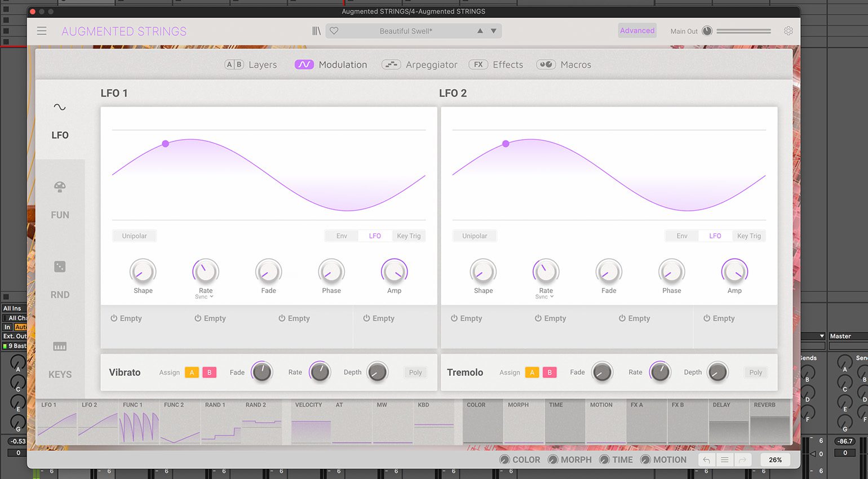Switch to the Layers tab
The image size is (868, 479).
(x=251, y=65)
